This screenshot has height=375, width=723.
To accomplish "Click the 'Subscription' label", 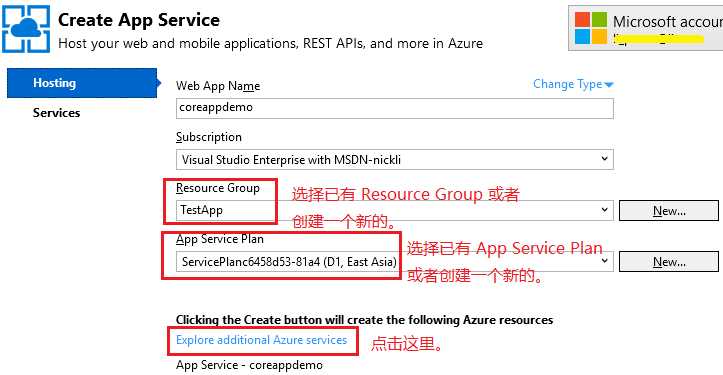I will pyautogui.click(x=209, y=137).
